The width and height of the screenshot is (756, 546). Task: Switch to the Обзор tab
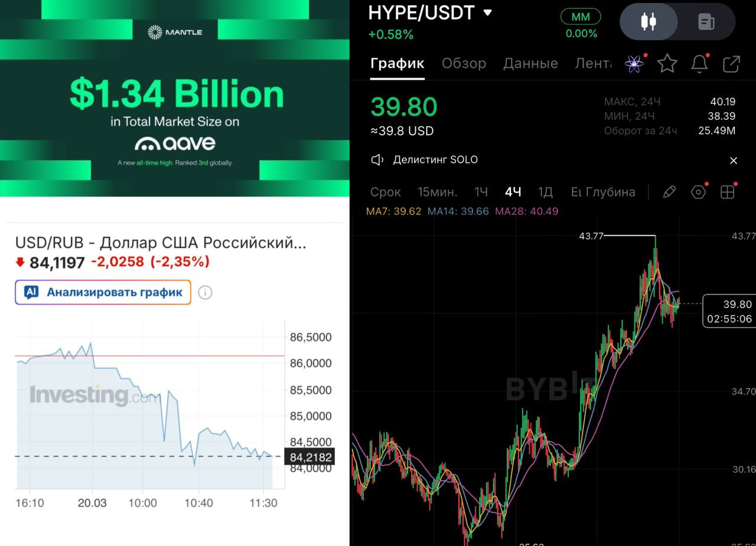point(464,63)
